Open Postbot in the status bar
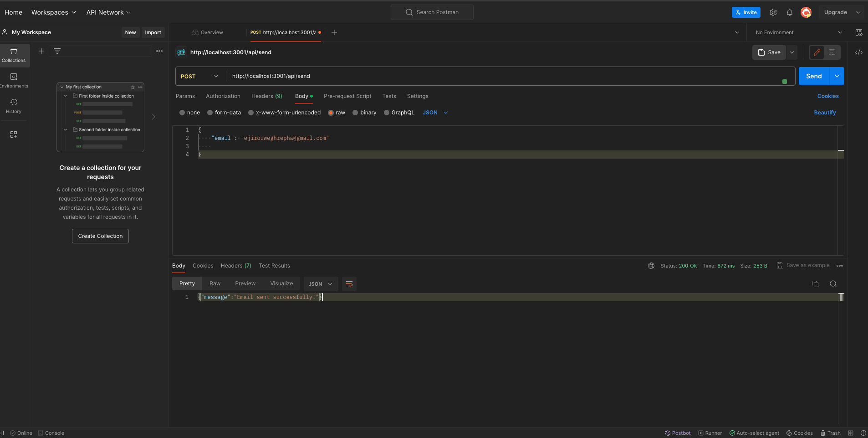Viewport: 868px width, 438px height. pyautogui.click(x=678, y=433)
